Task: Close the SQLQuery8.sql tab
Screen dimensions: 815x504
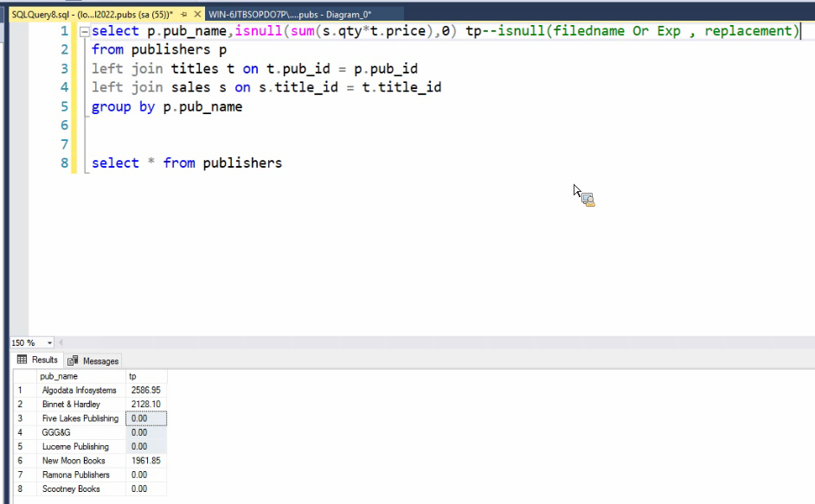Action: (197, 14)
